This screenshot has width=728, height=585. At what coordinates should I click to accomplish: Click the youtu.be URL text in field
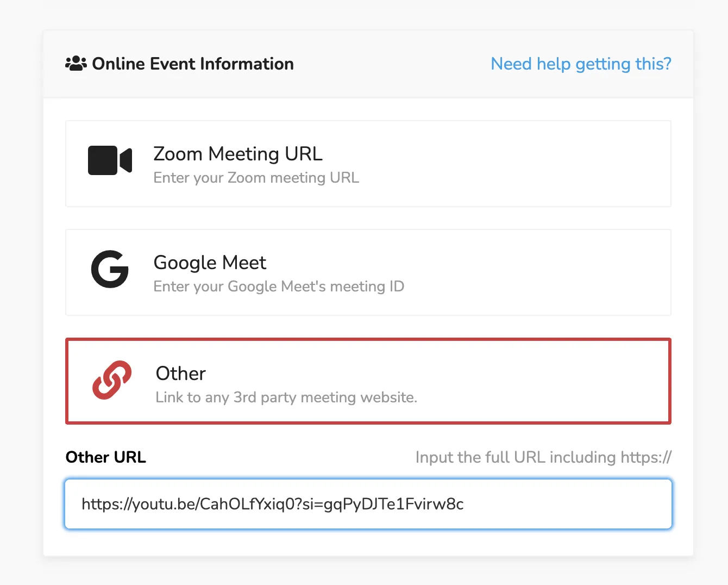tap(272, 505)
